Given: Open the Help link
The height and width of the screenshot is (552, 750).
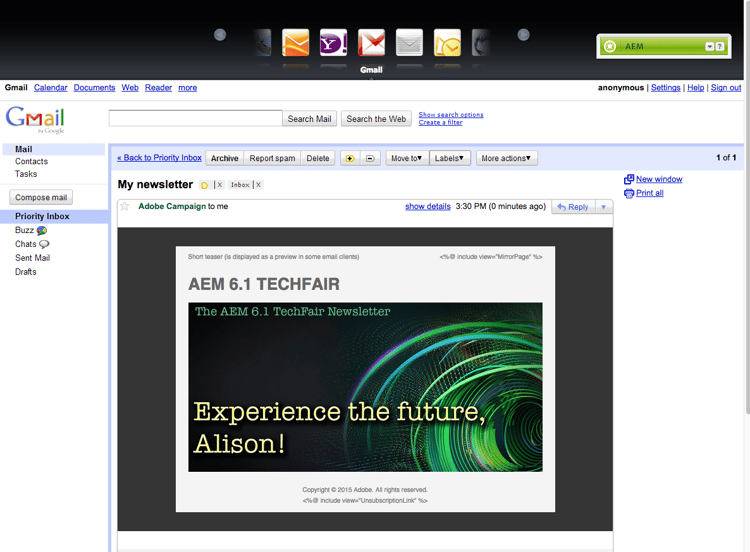Looking at the screenshot, I should pos(695,88).
